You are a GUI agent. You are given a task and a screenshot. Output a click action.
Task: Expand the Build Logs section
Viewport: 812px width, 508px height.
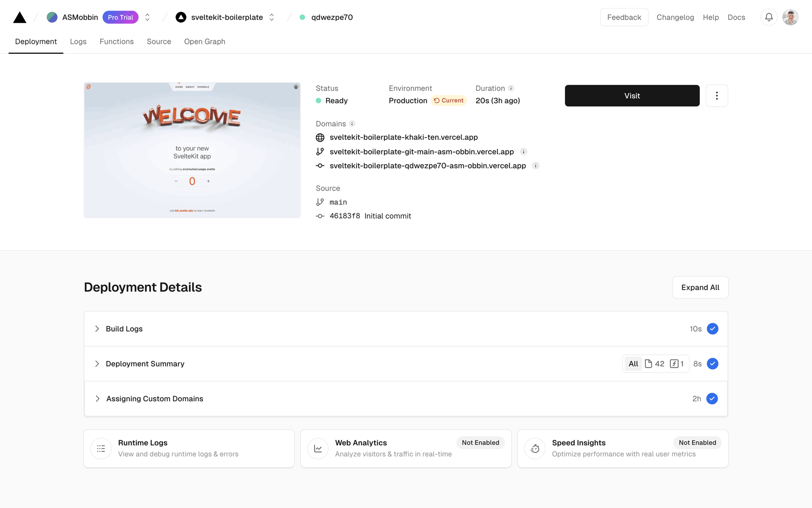pyautogui.click(x=406, y=329)
